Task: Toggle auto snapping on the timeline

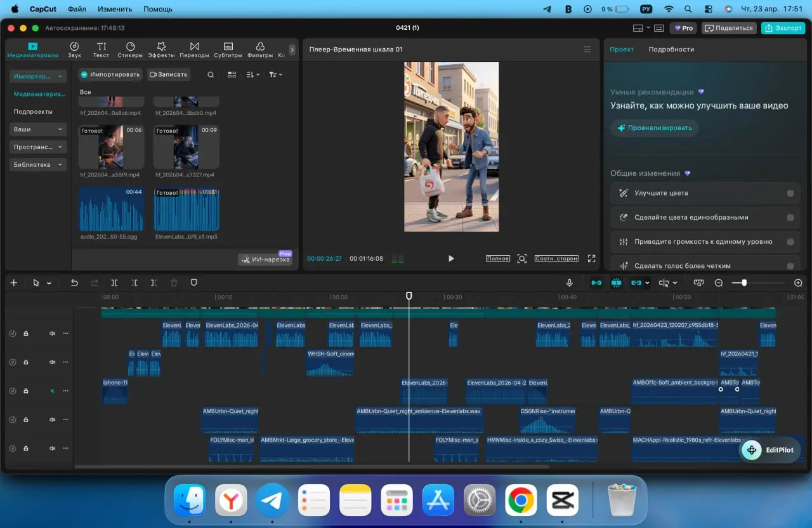Action: click(616, 283)
